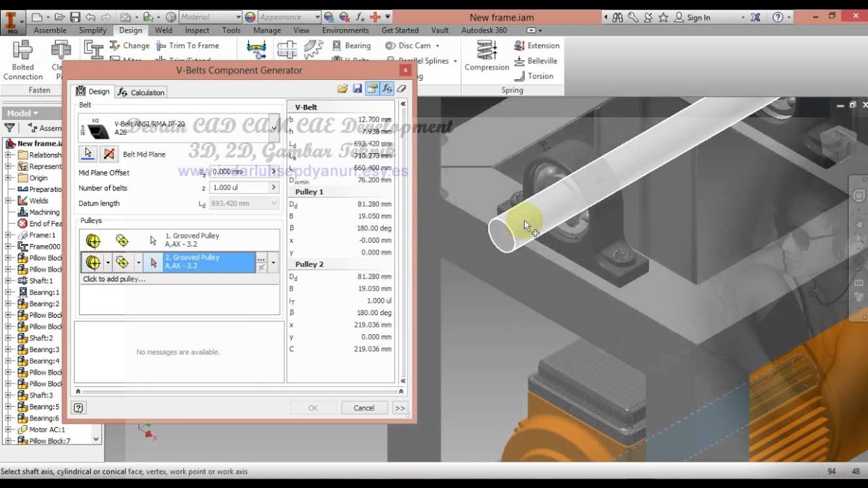This screenshot has width=868, height=488.
Task: Click the Frame Analysis icon in ribbon
Action: (256, 49)
